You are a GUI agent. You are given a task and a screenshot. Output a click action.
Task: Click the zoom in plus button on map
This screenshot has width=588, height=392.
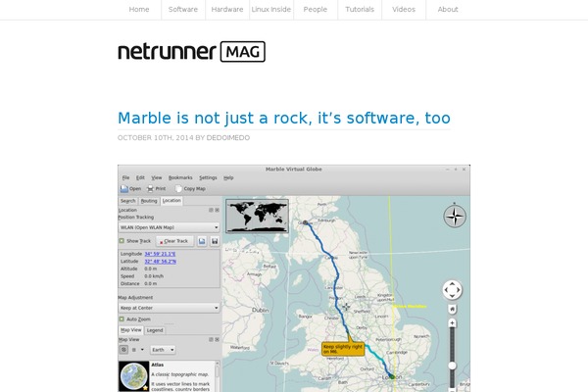coord(452,323)
